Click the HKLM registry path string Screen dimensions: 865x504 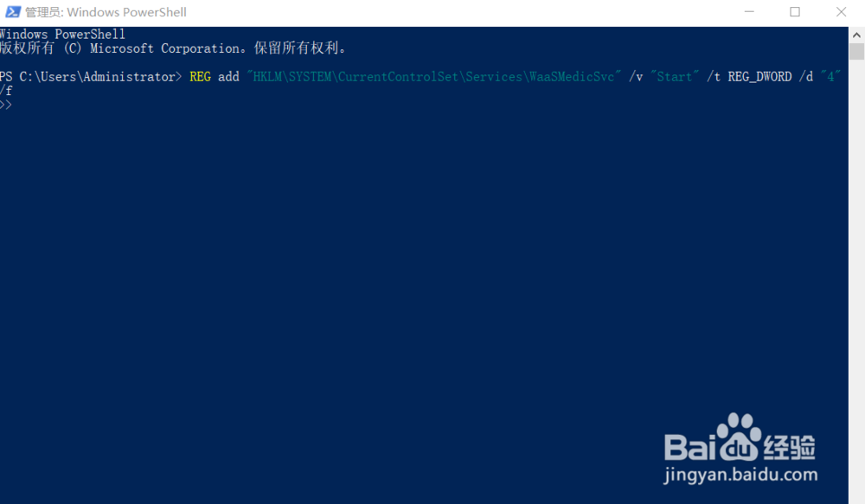coord(433,77)
